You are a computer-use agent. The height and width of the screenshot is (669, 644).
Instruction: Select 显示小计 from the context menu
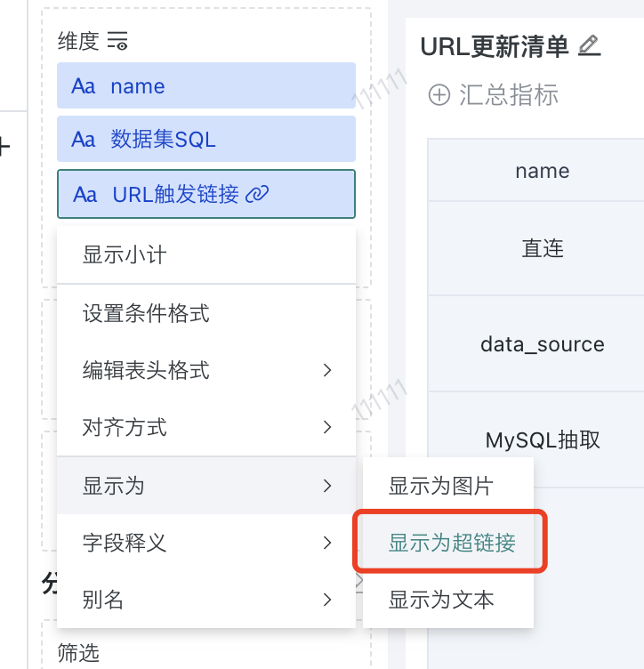pyautogui.click(x=125, y=255)
